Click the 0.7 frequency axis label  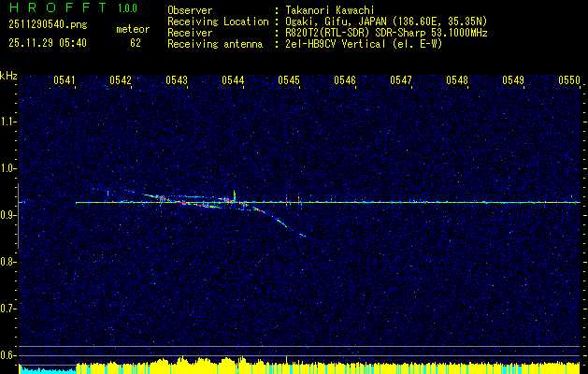pos(8,309)
